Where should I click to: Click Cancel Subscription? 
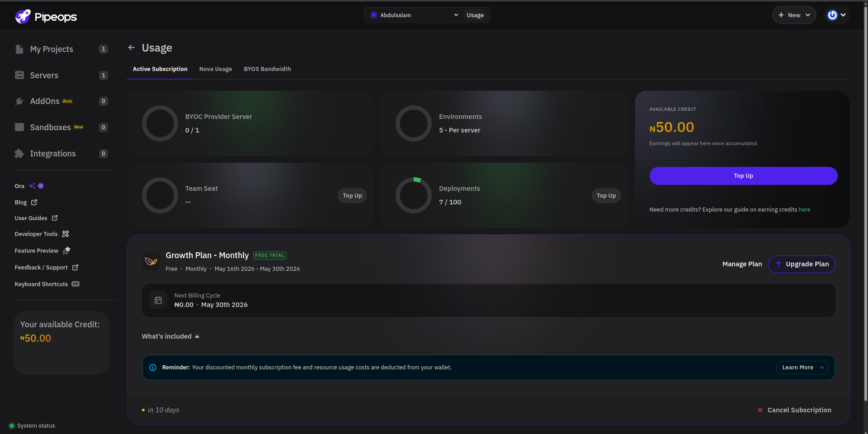[x=794, y=410]
